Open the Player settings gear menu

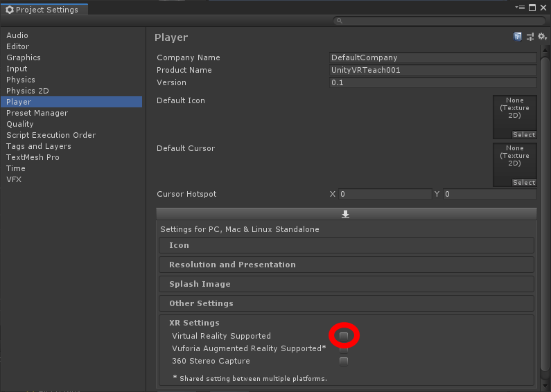pyautogui.click(x=542, y=37)
